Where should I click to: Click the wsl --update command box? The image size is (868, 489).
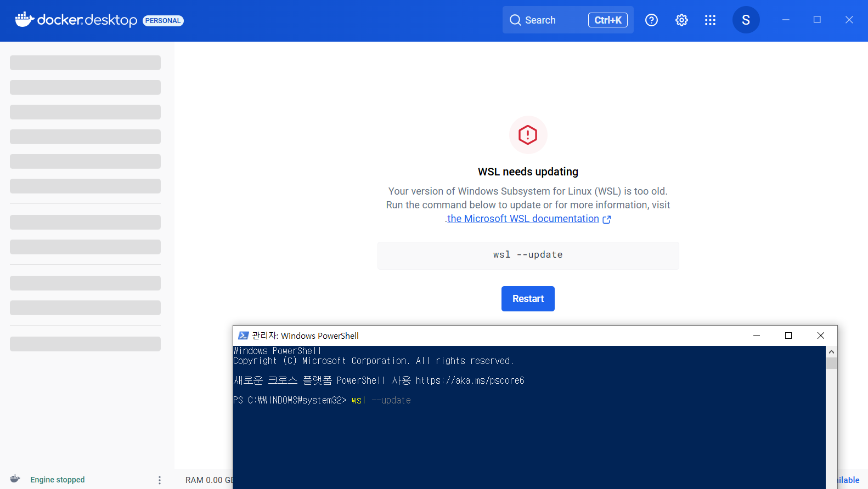528,255
